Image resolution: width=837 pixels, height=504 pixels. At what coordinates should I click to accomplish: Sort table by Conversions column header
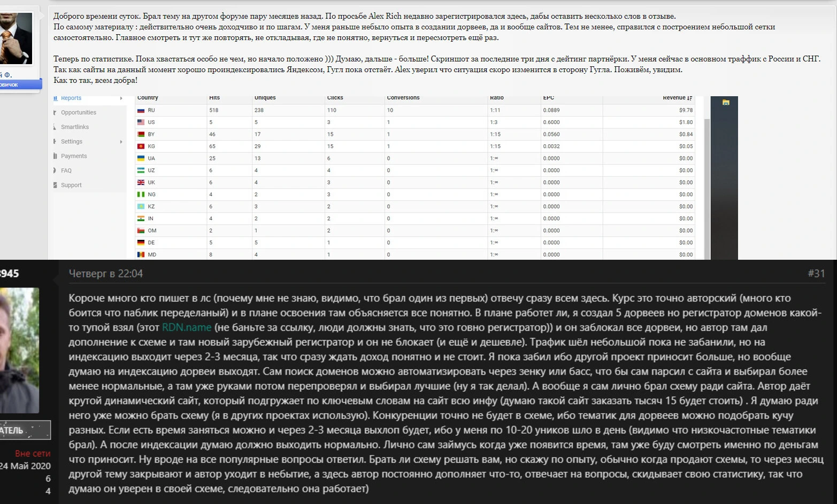tap(403, 98)
